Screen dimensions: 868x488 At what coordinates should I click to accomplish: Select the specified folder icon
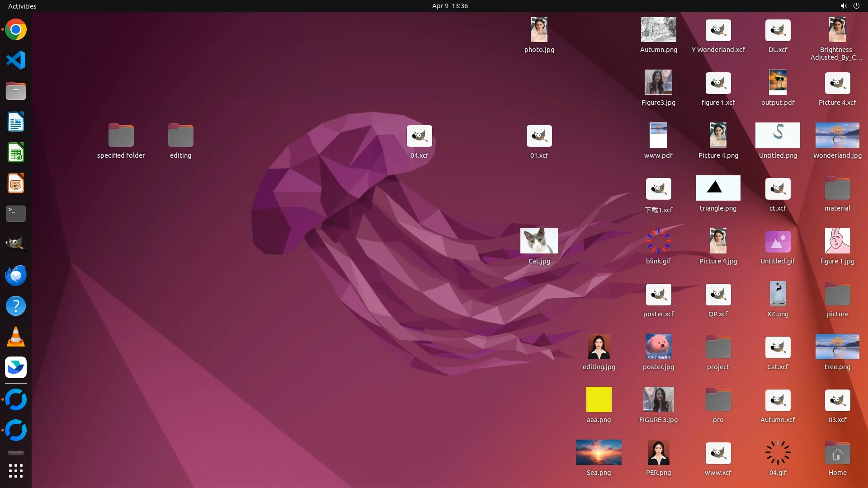pos(121,136)
